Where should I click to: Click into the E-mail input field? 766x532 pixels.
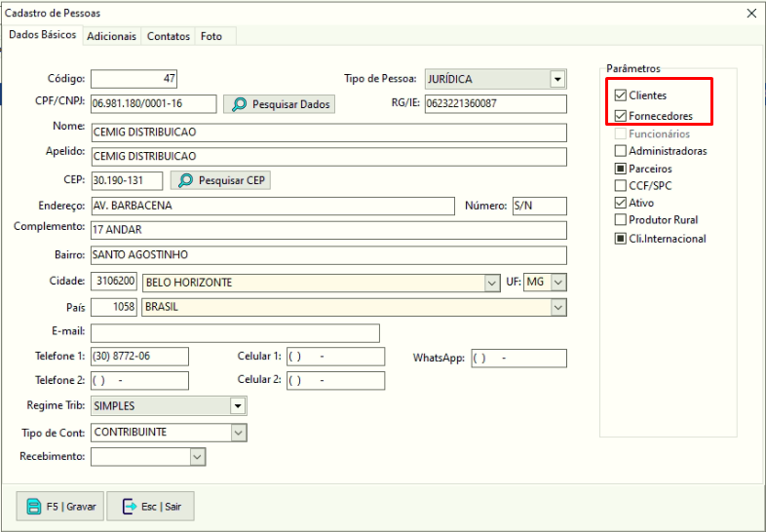click(235, 333)
